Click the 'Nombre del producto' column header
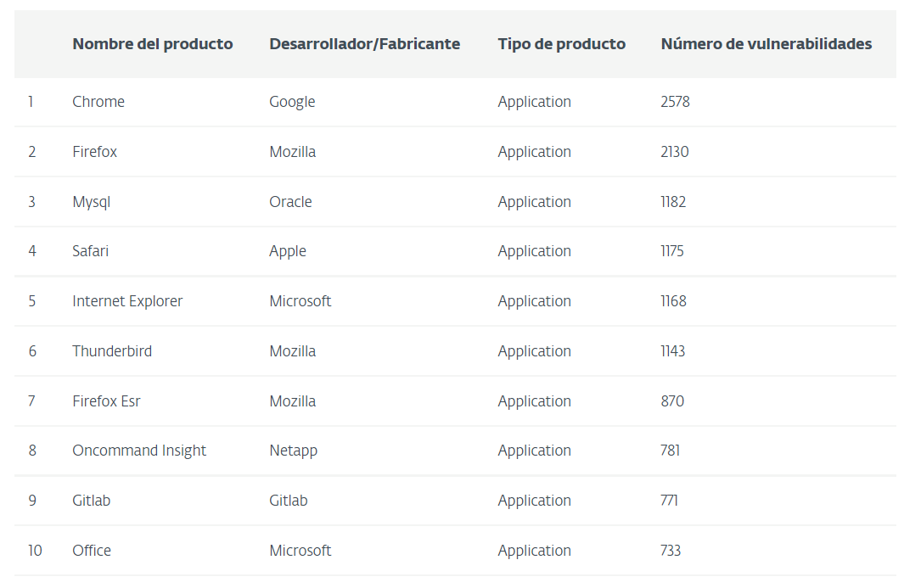This screenshot has width=904, height=588. pyautogui.click(x=153, y=44)
